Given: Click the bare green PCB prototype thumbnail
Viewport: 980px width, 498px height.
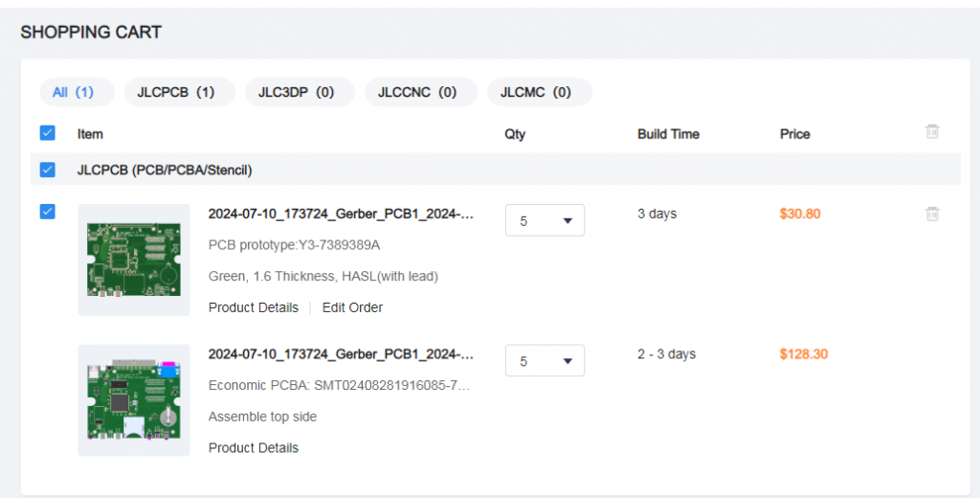Looking at the screenshot, I should [x=133, y=260].
